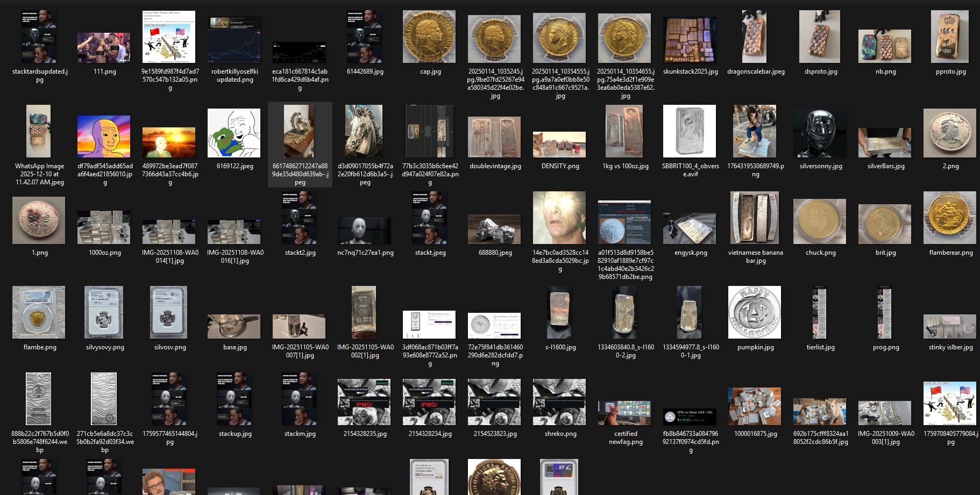Image resolution: width=980 pixels, height=495 pixels.
Task: Click the 61442689.jpg thumbnail
Action: [364, 37]
